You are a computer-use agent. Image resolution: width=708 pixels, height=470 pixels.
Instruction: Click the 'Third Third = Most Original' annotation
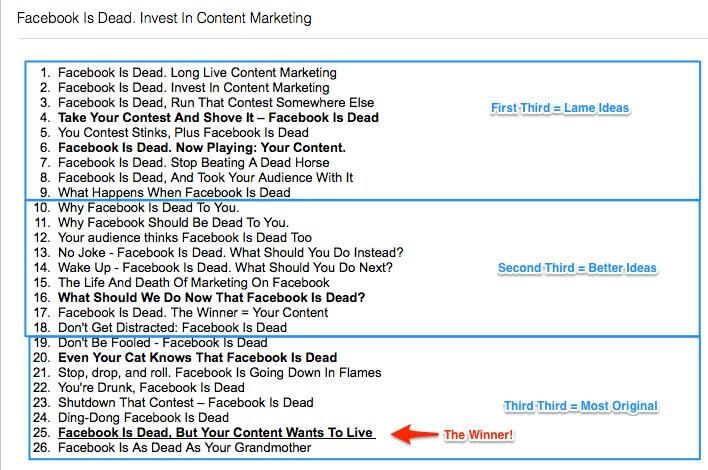tap(580, 406)
